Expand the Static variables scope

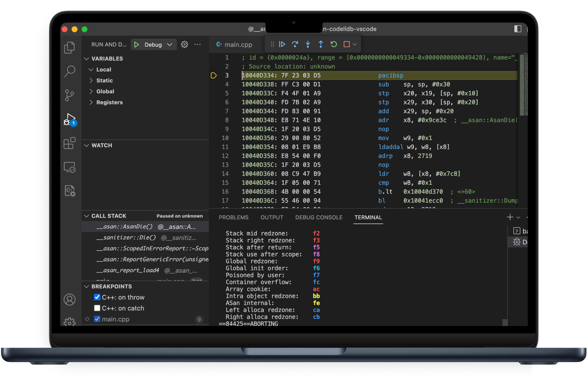[x=91, y=80]
